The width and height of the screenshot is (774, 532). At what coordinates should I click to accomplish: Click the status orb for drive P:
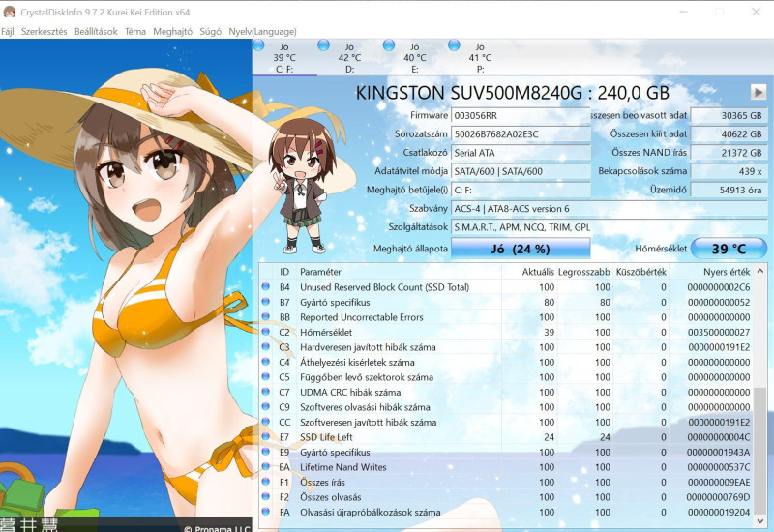454,45
